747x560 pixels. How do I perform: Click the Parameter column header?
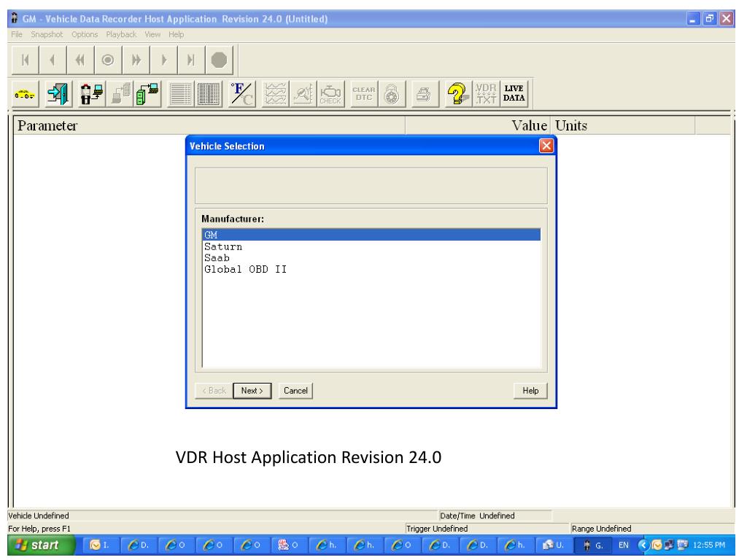(209, 125)
